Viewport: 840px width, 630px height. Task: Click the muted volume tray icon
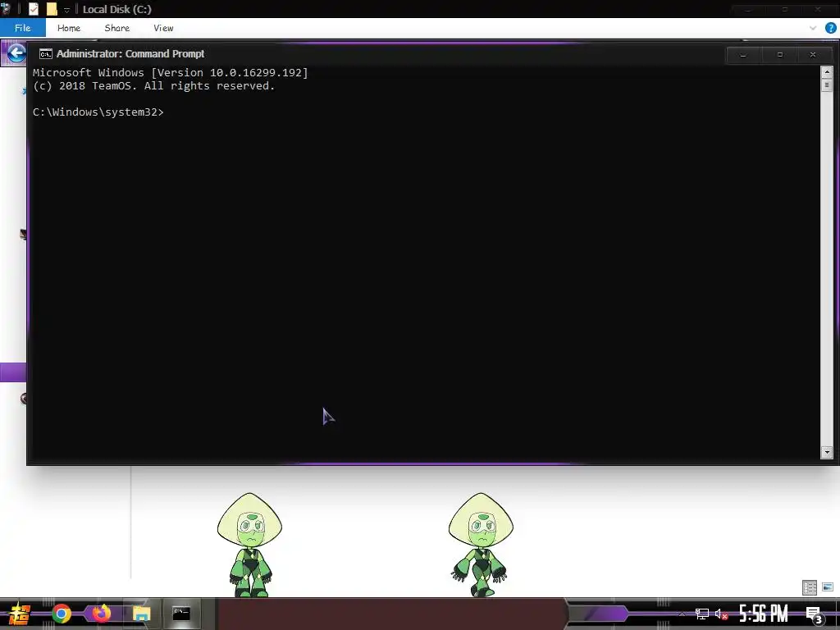[721, 614]
